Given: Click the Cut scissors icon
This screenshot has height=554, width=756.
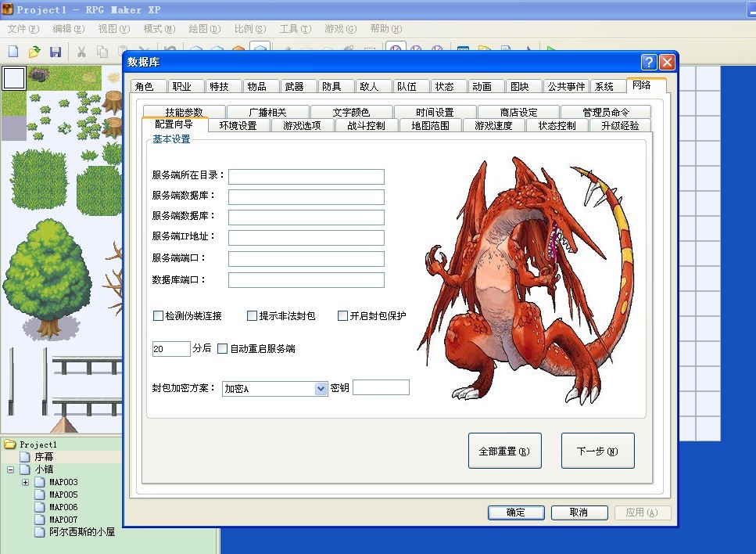Looking at the screenshot, I should click(x=81, y=51).
